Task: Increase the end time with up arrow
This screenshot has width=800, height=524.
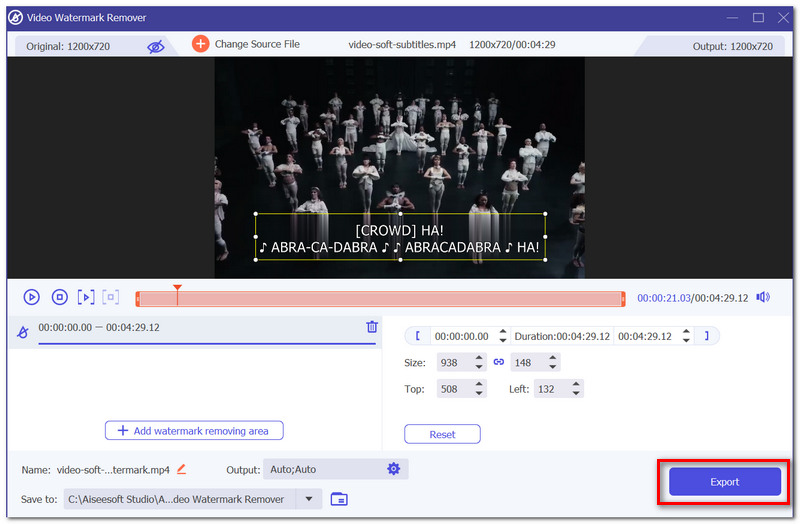Action: pyautogui.click(x=686, y=332)
